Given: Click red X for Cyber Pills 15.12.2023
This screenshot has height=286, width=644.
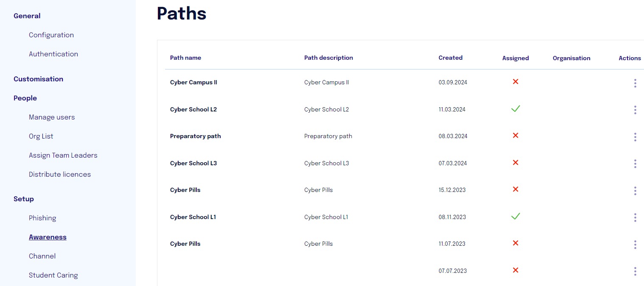Looking at the screenshot, I should pos(515,189).
